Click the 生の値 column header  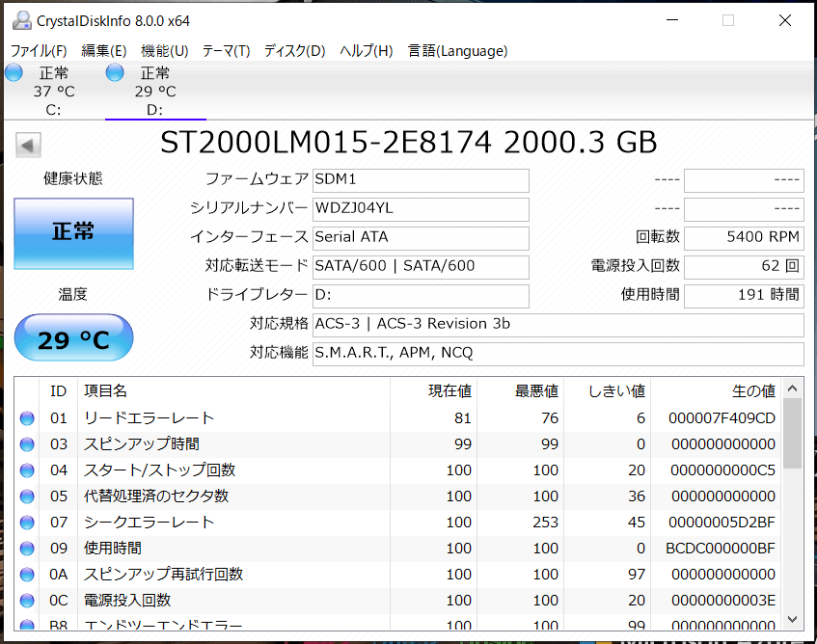pyautogui.click(x=716, y=391)
